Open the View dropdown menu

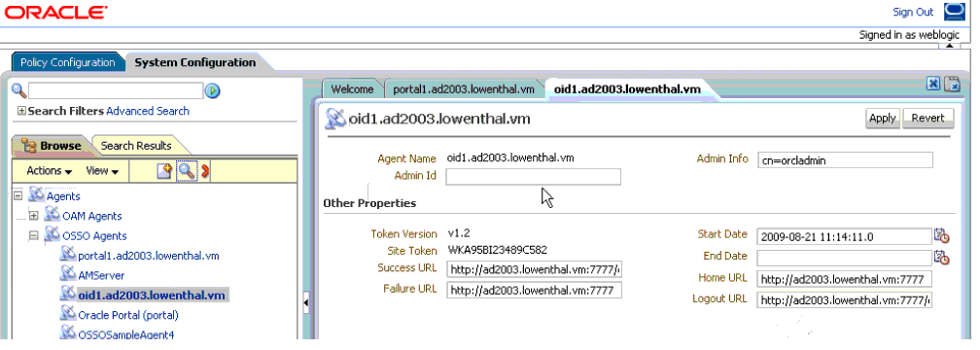[102, 171]
